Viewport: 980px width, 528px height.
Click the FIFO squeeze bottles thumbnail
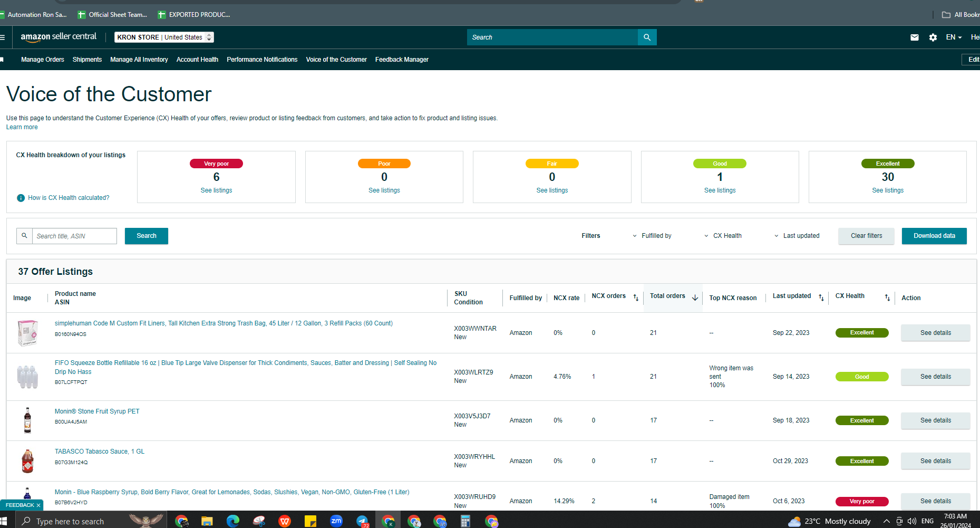pyautogui.click(x=27, y=377)
